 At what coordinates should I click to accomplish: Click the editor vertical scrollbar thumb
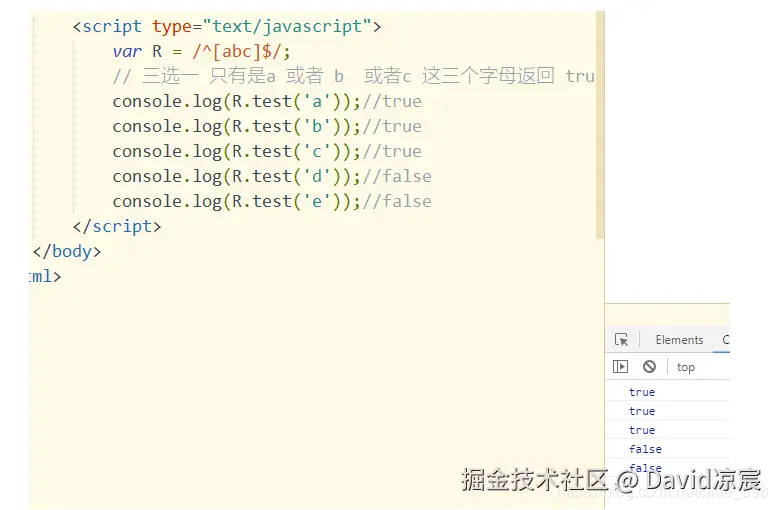point(600,125)
